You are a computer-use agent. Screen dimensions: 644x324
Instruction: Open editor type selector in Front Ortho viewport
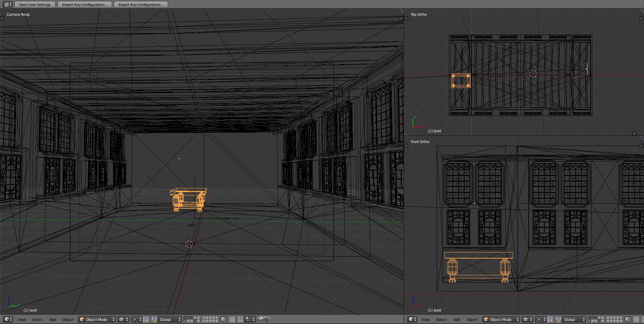point(412,319)
